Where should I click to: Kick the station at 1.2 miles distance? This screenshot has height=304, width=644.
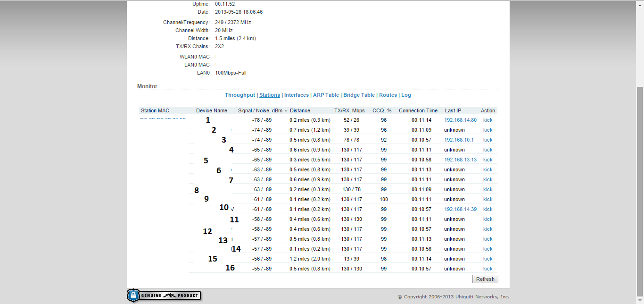pyautogui.click(x=487, y=259)
